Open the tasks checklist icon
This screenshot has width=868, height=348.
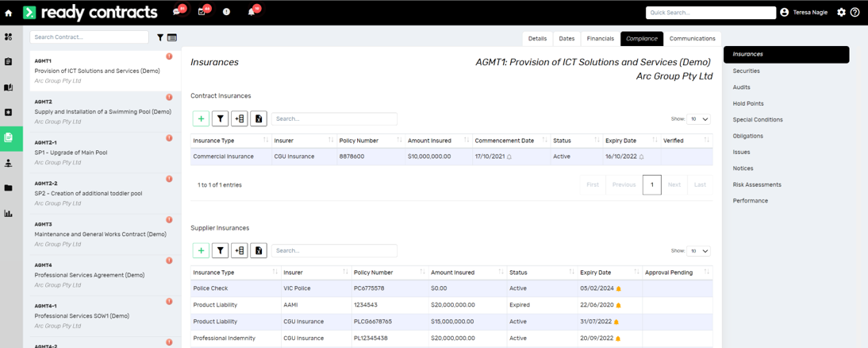point(202,12)
